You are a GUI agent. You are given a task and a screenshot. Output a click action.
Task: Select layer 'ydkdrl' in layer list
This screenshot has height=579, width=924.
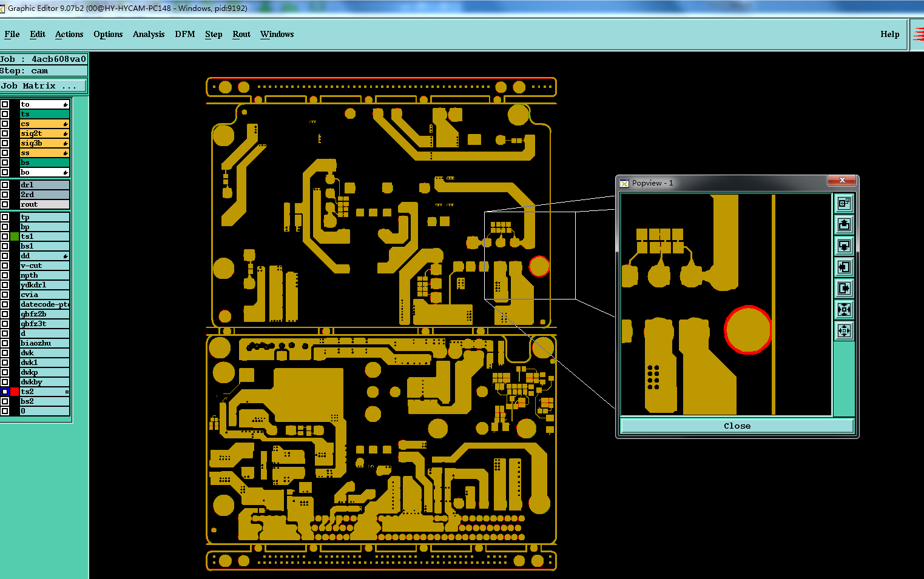45,286
